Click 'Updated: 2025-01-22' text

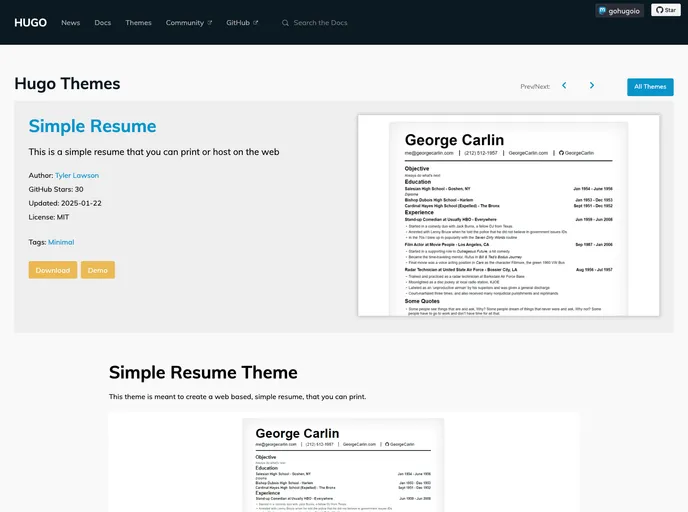tap(65, 204)
